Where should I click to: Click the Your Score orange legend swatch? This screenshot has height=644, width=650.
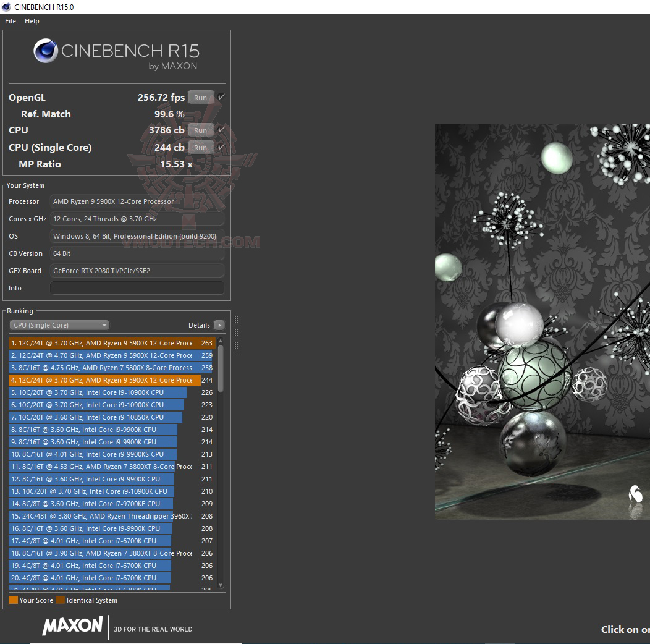click(x=13, y=600)
